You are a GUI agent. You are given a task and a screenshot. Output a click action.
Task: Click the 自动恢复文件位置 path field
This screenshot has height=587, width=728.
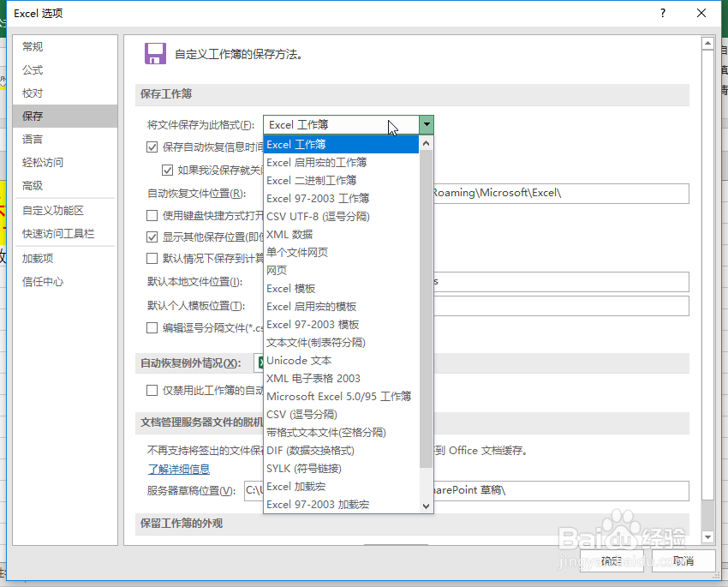coord(560,193)
